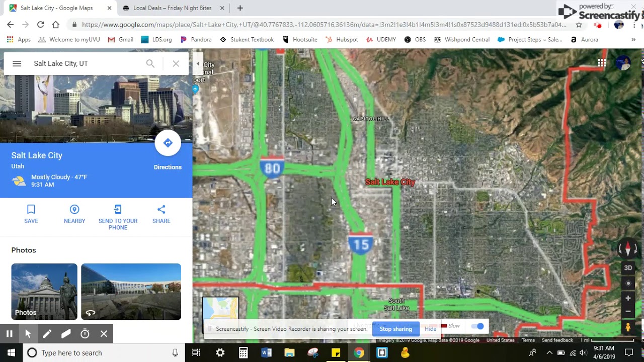
Task: Pick up Street View pegman
Action: [628, 327]
